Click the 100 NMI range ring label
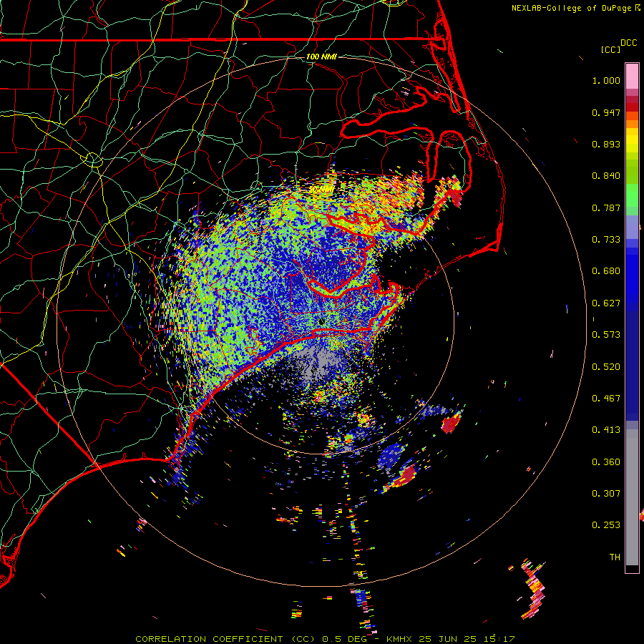Viewport: 644px width, 644px height. [x=321, y=57]
